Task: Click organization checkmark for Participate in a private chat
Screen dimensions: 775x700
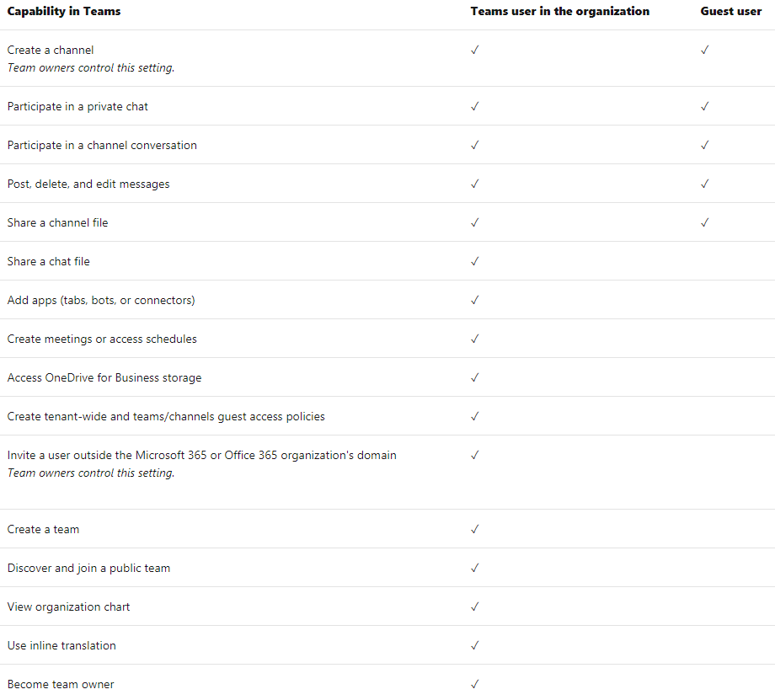Action: 475,106
